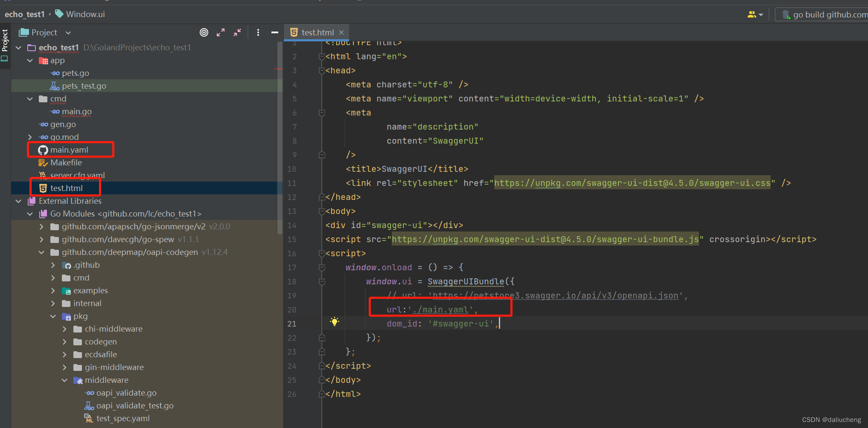Open the Project panel options menu (three dots)
868x428 pixels.
tap(258, 32)
